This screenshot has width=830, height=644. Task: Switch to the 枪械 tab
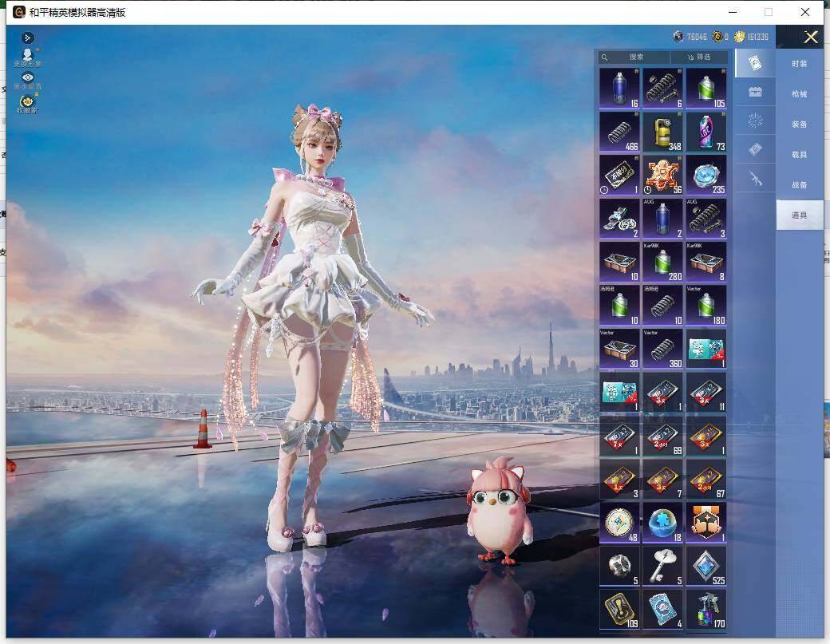pyautogui.click(x=800, y=93)
